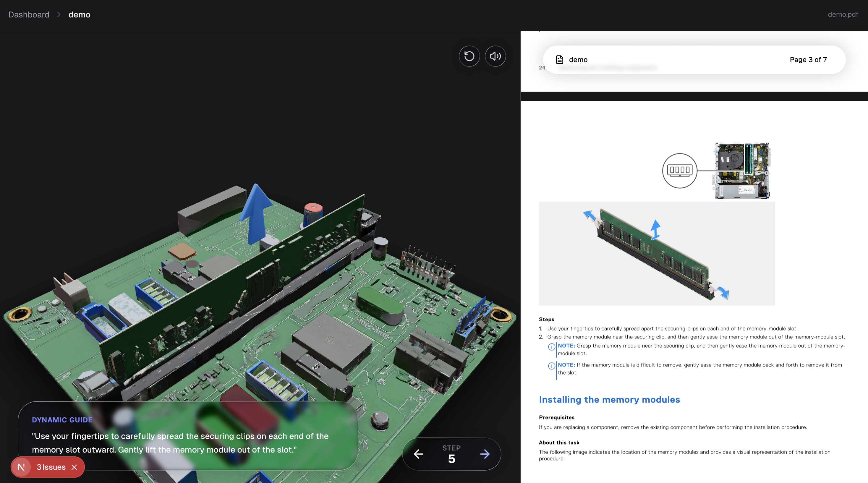Click the demo breadcrumb title
The image size is (868, 483).
tap(79, 14)
